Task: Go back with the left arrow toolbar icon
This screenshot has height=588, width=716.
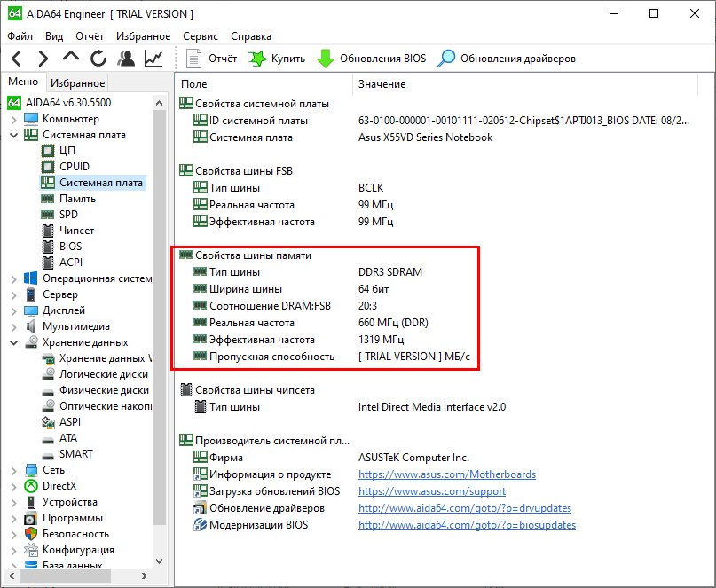Action: (17, 59)
